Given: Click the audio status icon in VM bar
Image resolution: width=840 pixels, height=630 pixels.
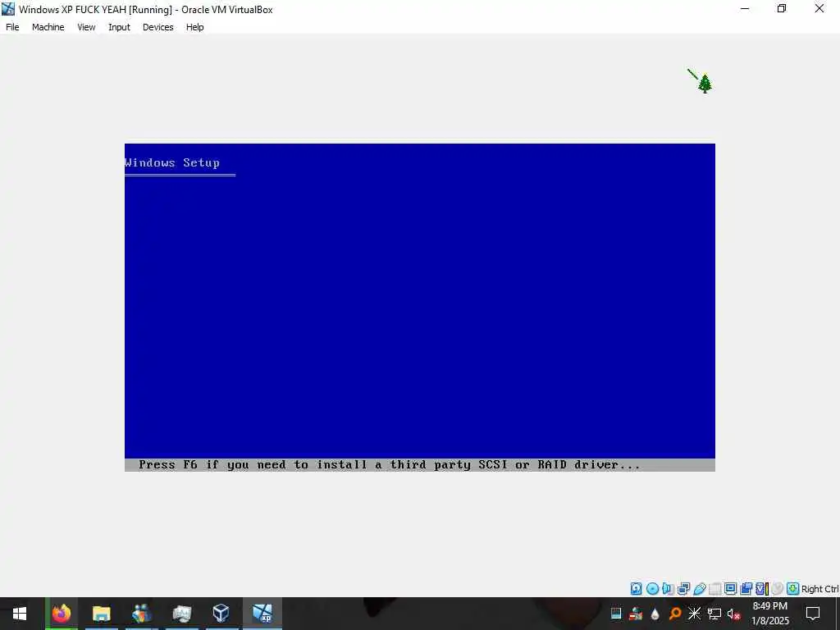Looking at the screenshot, I should pyautogui.click(x=668, y=589).
